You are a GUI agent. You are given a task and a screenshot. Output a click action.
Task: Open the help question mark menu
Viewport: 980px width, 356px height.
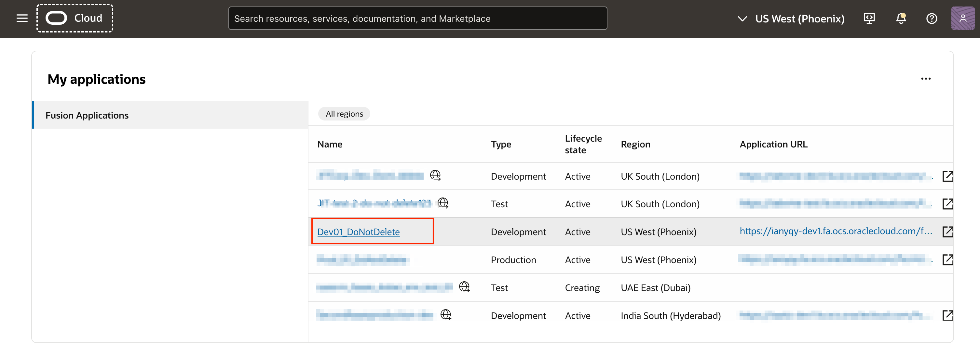click(x=931, y=18)
